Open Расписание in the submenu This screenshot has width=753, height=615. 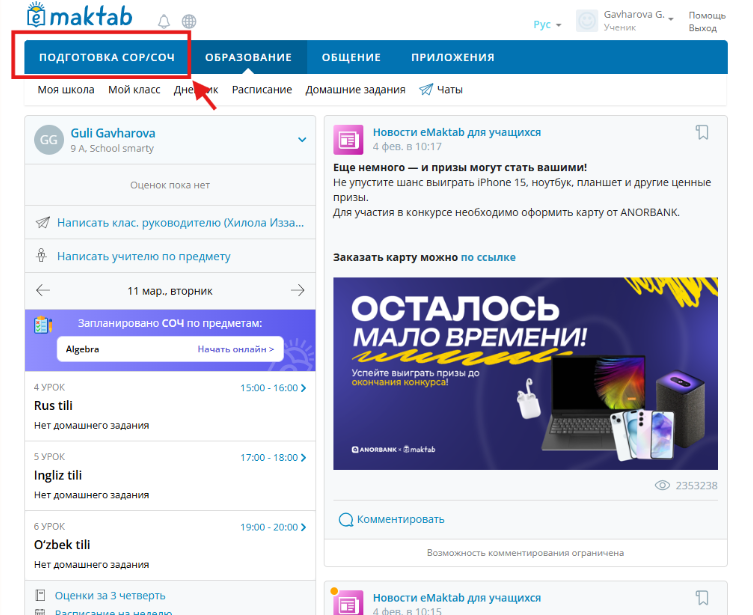click(262, 90)
